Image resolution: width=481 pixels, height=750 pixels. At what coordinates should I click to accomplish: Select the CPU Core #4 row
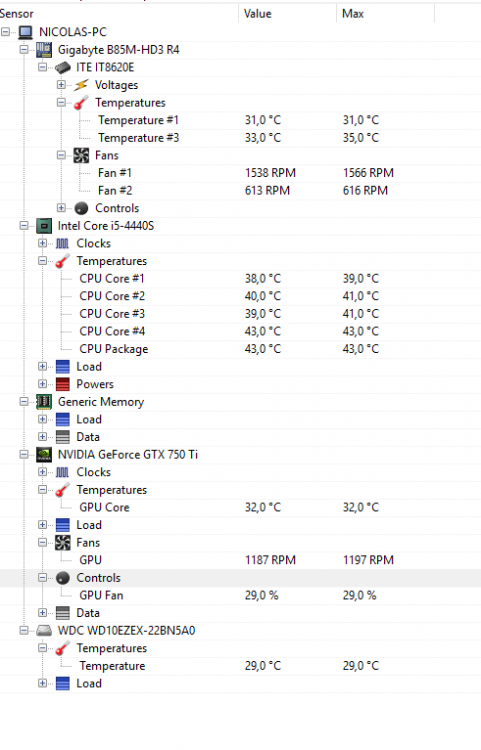tap(240, 331)
